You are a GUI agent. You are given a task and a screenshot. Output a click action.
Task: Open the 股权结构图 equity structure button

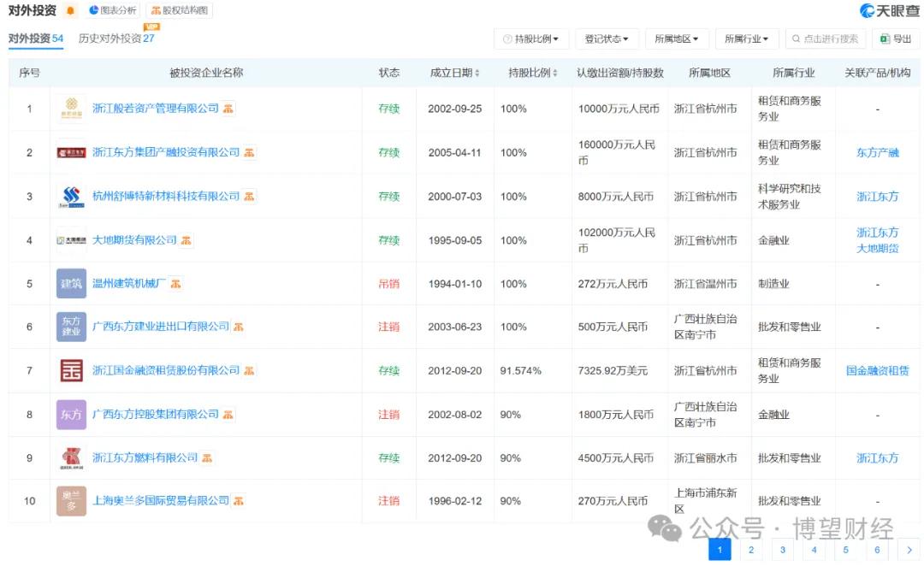(179, 10)
